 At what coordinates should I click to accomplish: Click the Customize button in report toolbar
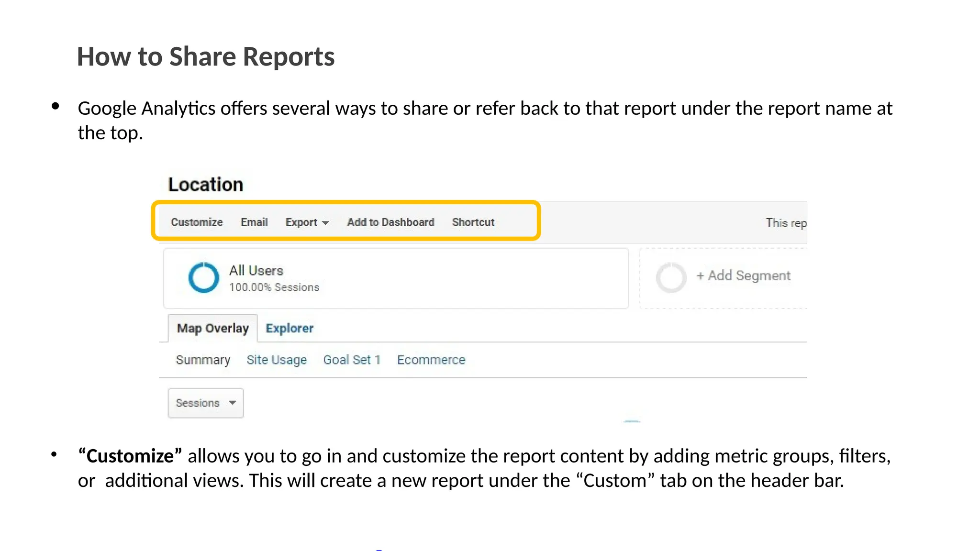[x=197, y=222]
